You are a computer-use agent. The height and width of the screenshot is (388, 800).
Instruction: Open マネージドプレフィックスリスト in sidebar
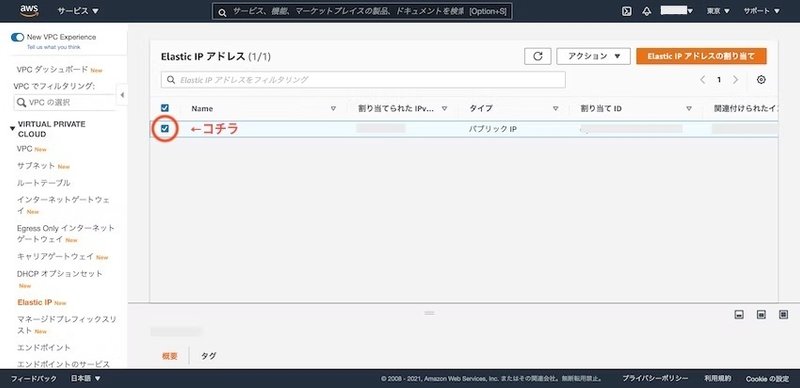pyautogui.click(x=66, y=325)
